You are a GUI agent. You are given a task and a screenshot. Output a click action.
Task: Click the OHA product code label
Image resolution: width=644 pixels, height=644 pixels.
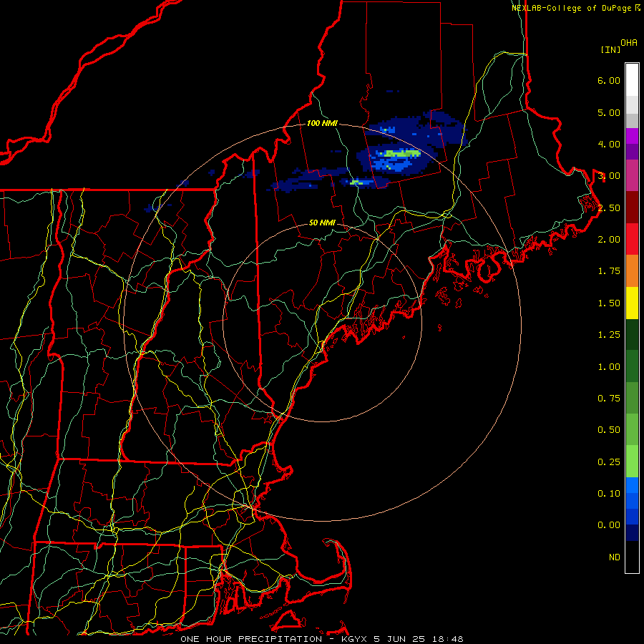click(629, 43)
